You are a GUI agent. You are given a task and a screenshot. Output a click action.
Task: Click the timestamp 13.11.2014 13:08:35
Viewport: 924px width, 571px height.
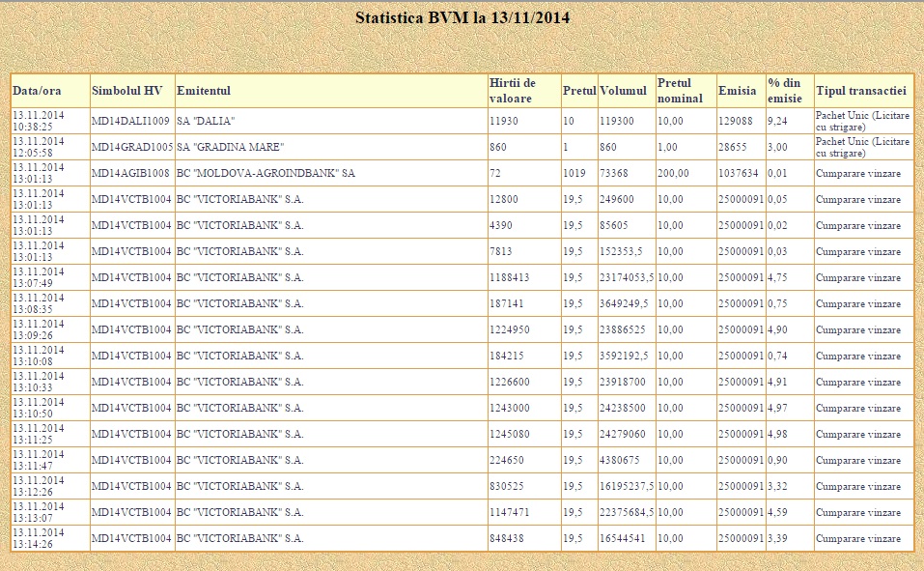click(x=39, y=303)
